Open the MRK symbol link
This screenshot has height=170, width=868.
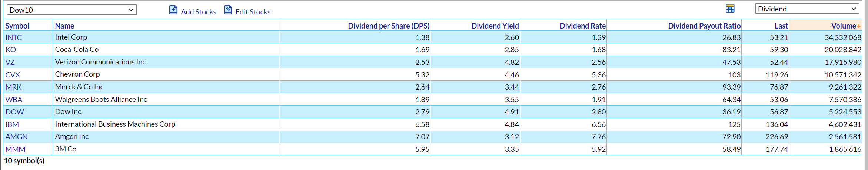coord(13,87)
